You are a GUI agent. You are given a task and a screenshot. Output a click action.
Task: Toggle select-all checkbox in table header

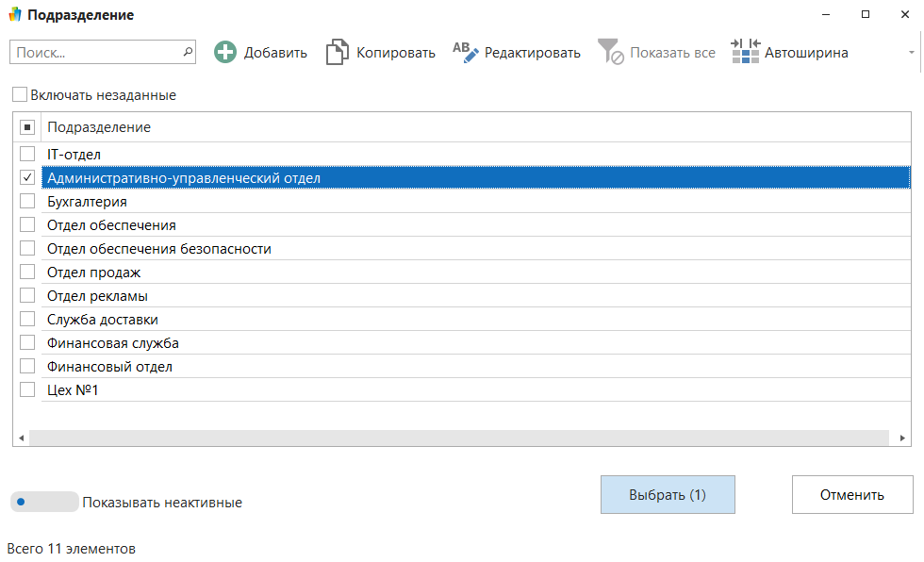point(27,127)
